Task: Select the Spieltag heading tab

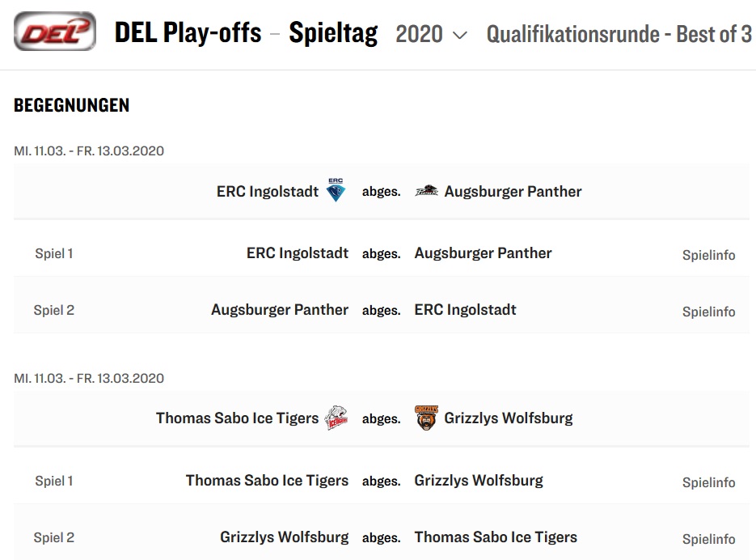Action: point(333,33)
